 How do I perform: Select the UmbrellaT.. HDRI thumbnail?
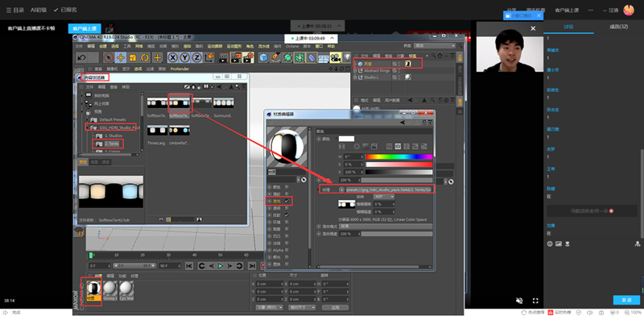click(x=180, y=131)
